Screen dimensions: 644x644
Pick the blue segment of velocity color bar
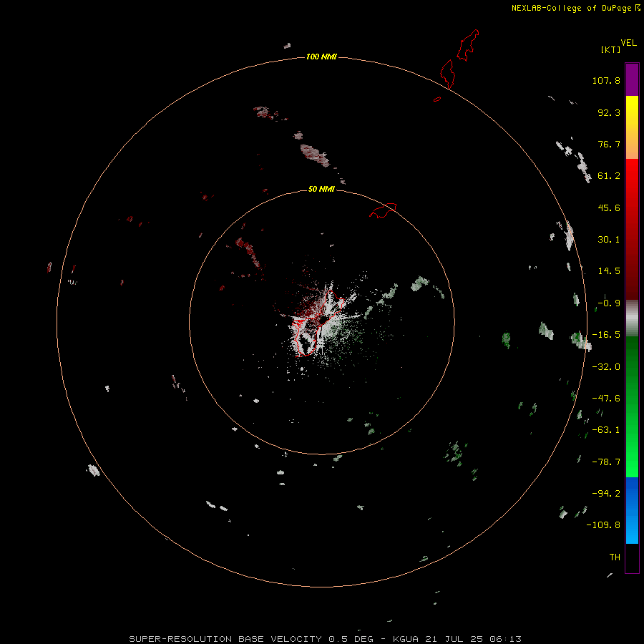click(632, 510)
